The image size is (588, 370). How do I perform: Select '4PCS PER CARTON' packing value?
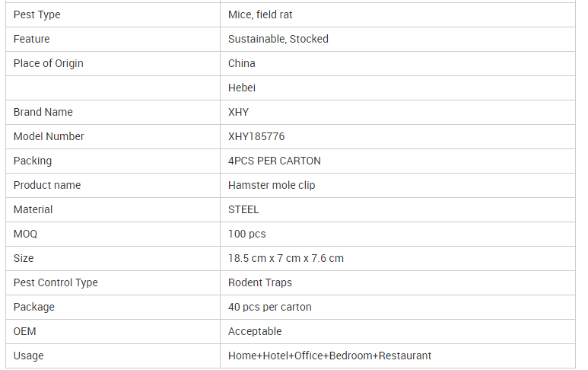(x=274, y=161)
